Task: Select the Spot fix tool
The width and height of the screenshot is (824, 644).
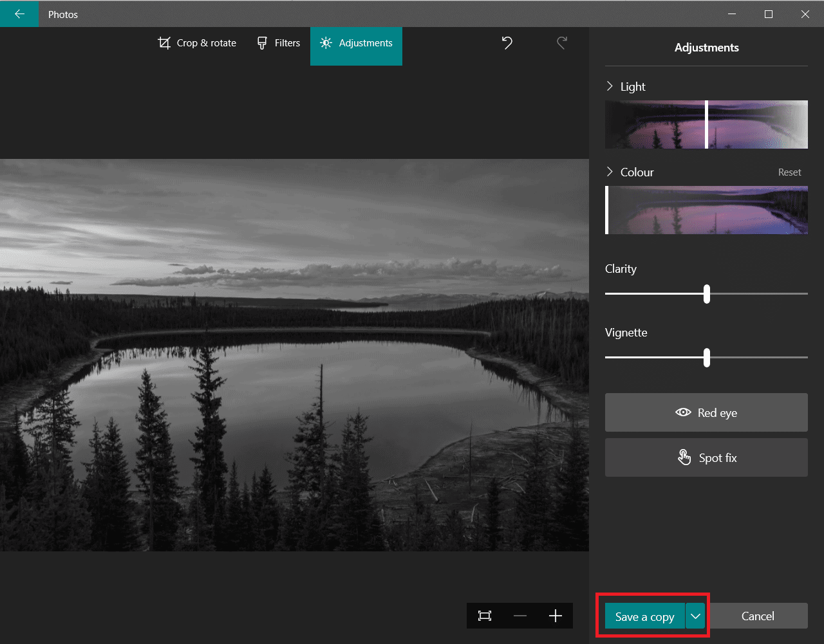Action: [x=706, y=457]
